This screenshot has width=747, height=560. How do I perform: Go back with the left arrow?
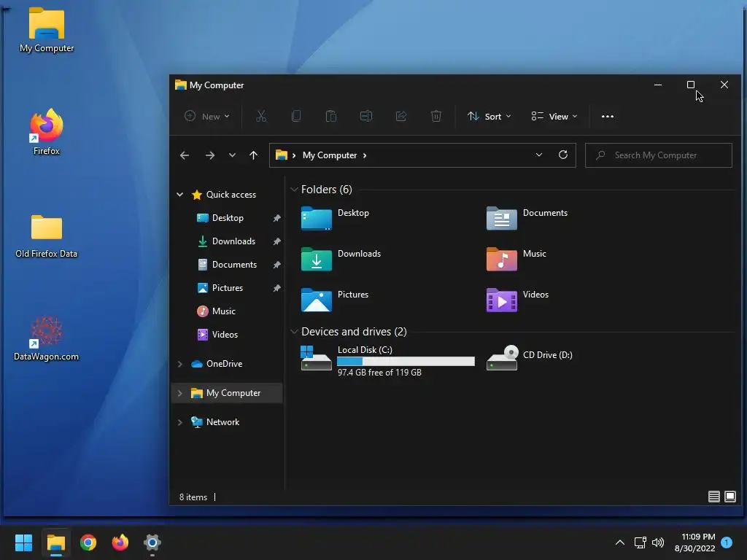tap(185, 155)
